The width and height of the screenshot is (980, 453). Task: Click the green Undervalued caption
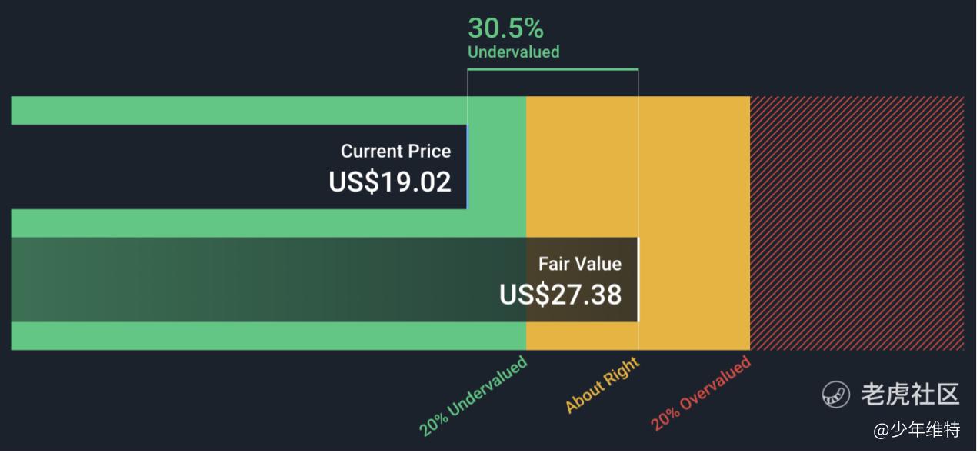click(513, 52)
